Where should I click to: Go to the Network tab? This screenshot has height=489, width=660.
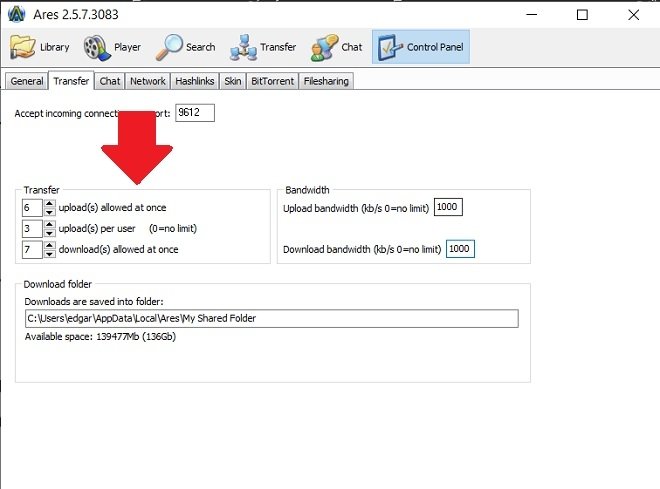148,81
